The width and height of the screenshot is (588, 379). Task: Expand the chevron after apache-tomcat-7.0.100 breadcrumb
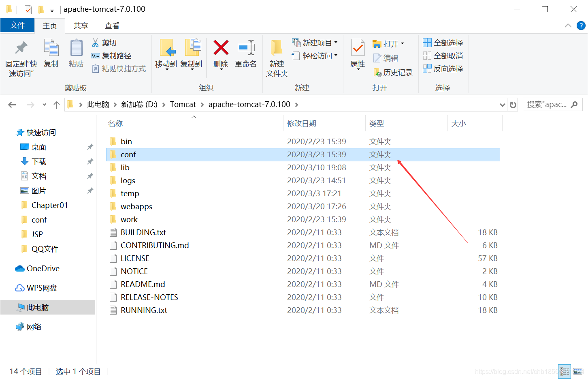(297, 105)
